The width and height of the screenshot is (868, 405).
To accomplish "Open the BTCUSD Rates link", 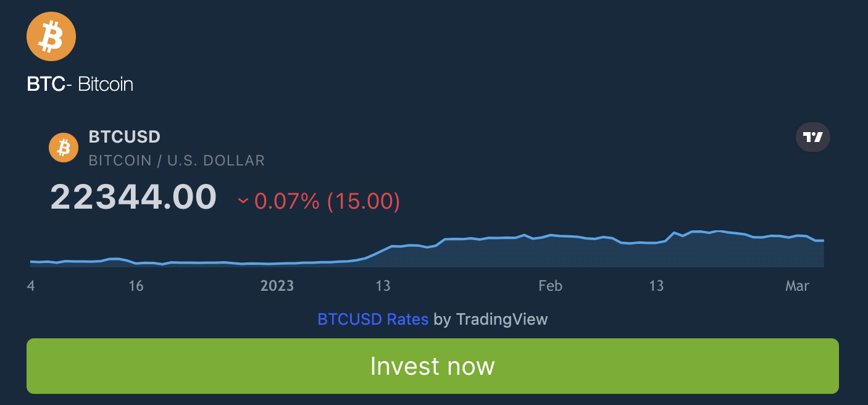I will tap(373, 319).
